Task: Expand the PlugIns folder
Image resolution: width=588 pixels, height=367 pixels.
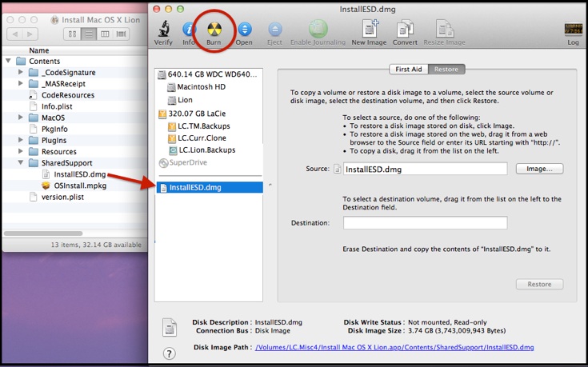Action: click(x=21, y=140)
